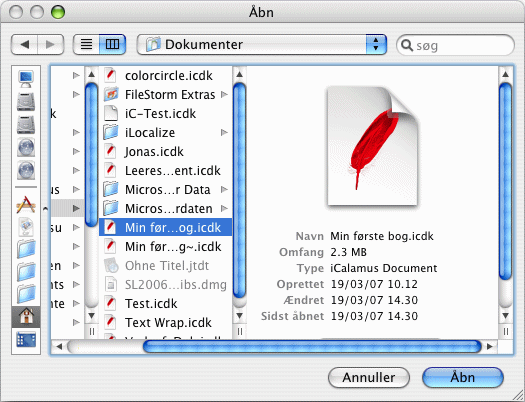Click the Annuller button
The width and height of the screenshot is (525, 402).
[369, 378]
